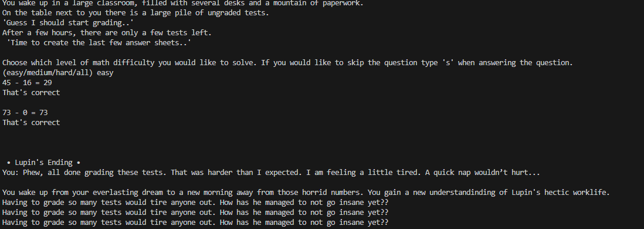
Task: Click the line starting 'You: Phew, all done grading'
Action: 271,172
